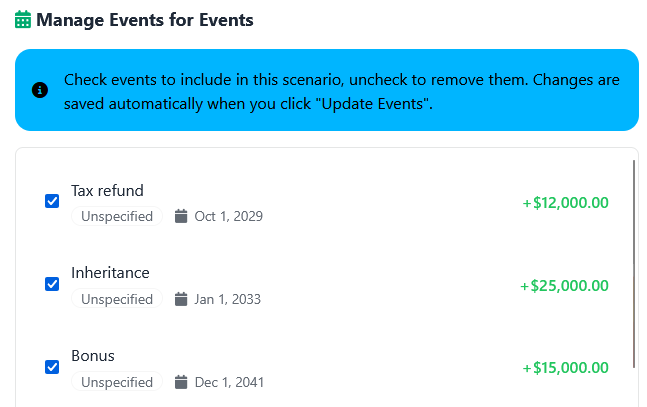Click the Bonus event title
This screenshot has width=647, height=407.
click(x=93, y=356)
